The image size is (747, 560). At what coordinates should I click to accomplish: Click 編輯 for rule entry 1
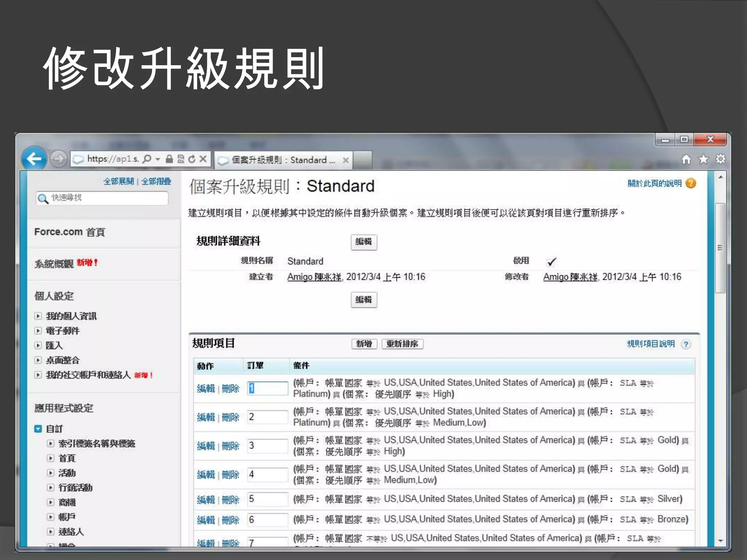[x=206, y=389]
